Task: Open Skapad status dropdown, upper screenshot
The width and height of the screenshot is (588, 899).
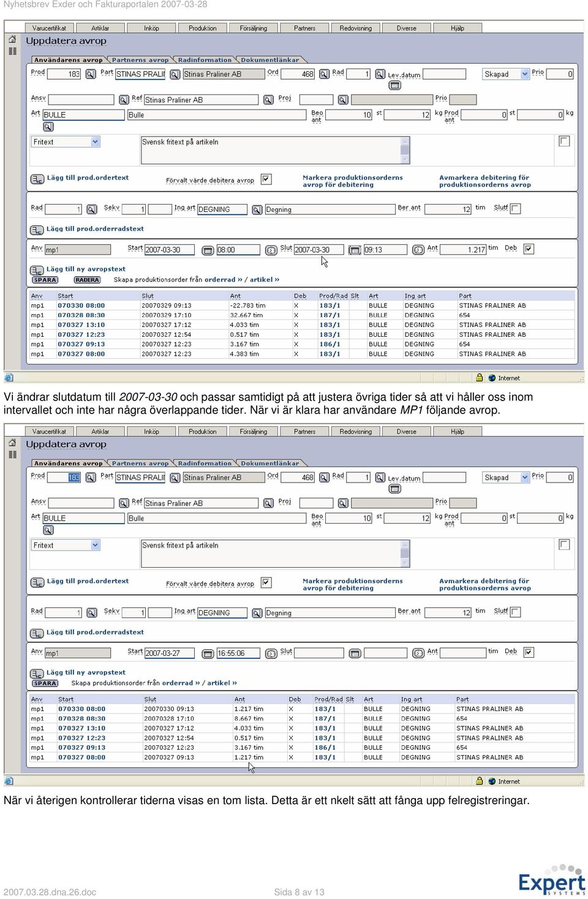Action: [505, 74]
